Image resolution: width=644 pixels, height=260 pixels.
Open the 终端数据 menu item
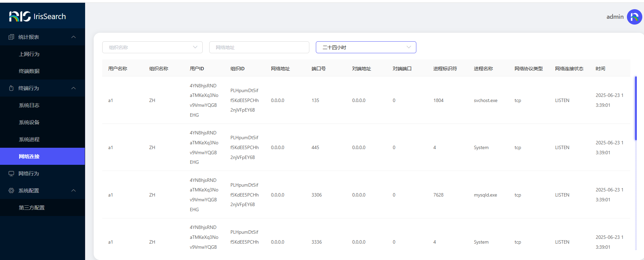[29, 71]
